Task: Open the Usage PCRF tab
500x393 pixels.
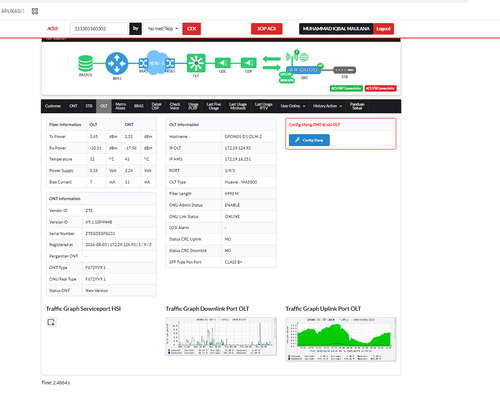Action: [x=193, y=106]
